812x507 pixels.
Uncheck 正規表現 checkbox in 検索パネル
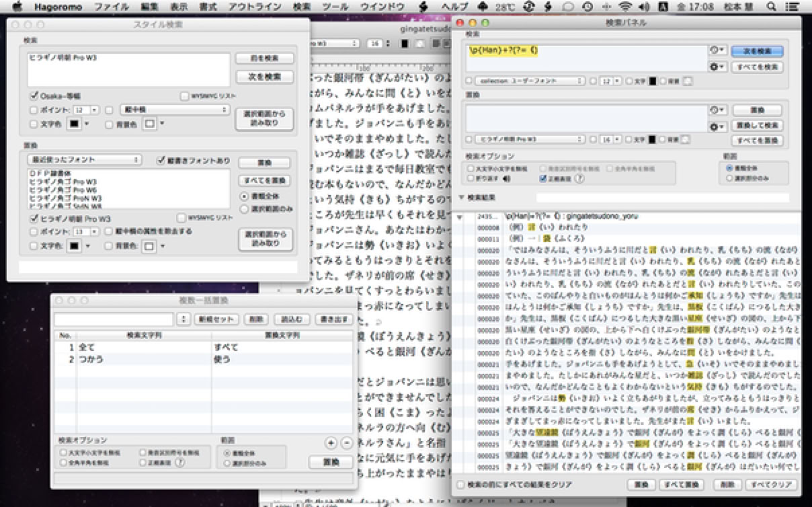pos(543,179)
